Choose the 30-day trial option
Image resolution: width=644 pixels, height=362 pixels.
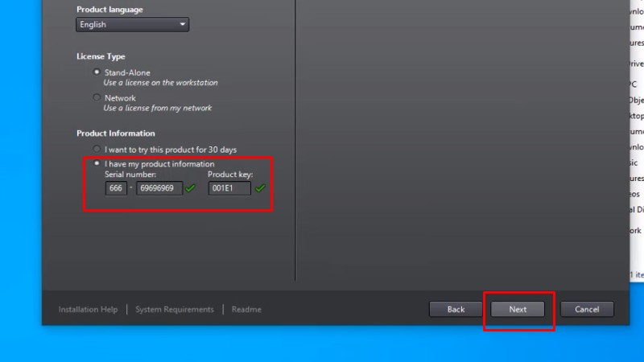pyautogui.click(x=97, y=150)
